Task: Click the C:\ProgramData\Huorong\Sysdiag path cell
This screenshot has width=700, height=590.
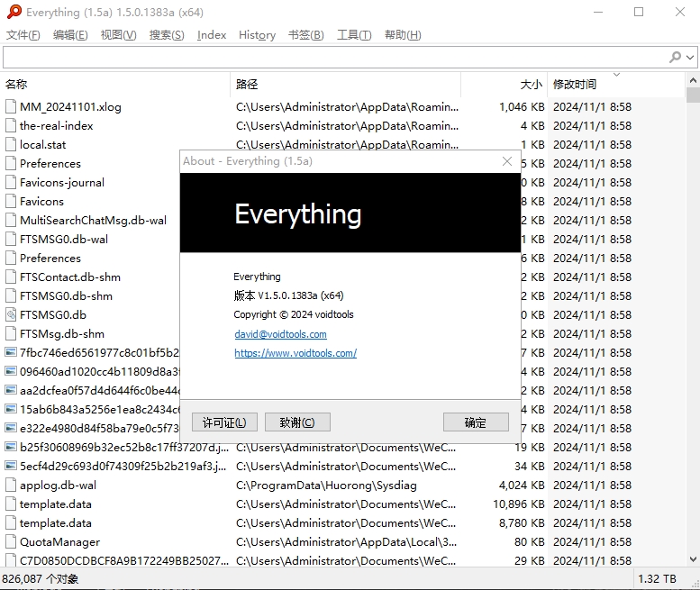Action: coord(326,486)
